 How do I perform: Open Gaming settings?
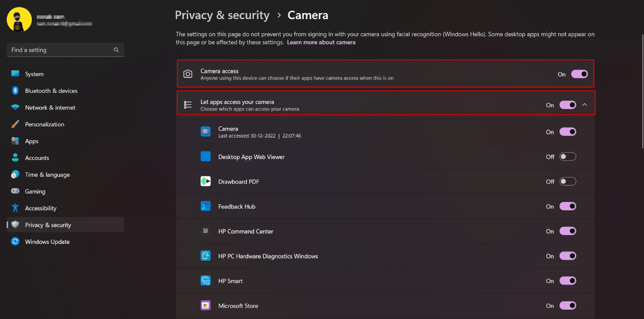[65, 192]
